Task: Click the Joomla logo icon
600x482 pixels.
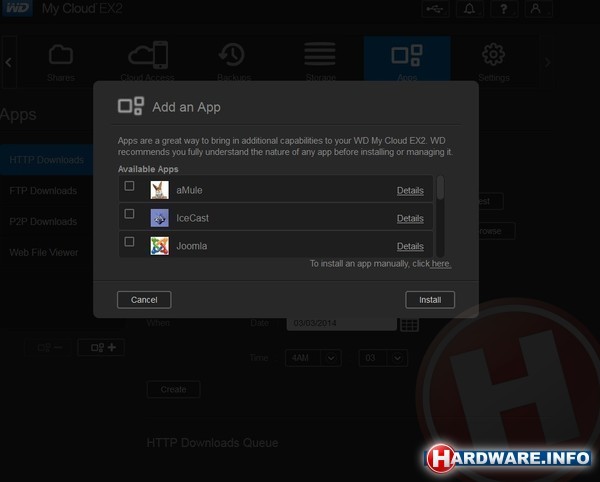Action: pos(159,246)
